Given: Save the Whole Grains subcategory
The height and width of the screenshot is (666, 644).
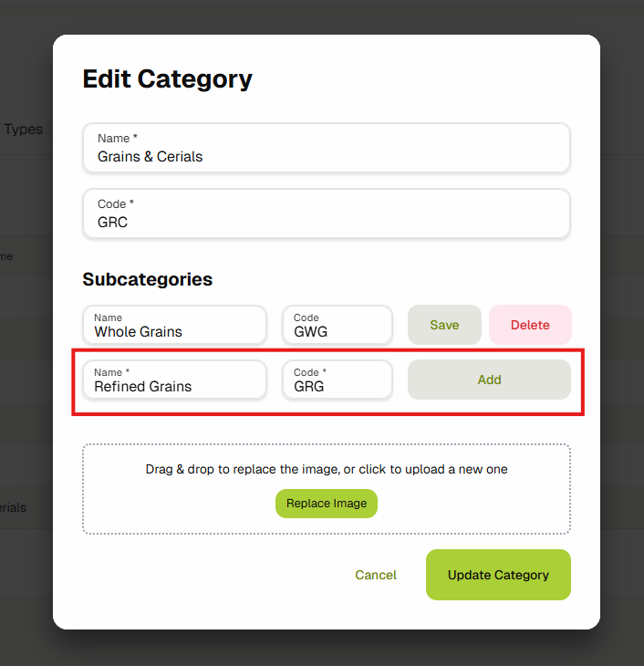Looking at the screenshot, I should [444, 325].
